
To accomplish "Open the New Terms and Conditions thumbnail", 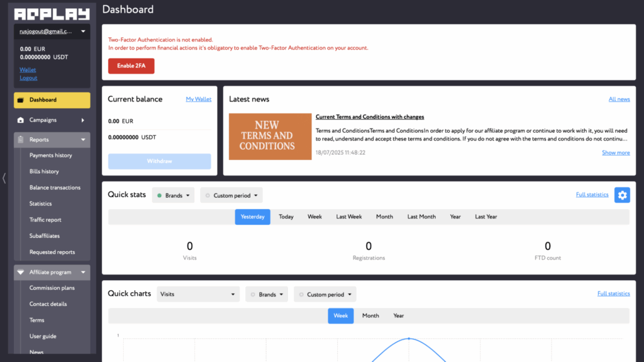I will 270,137.
